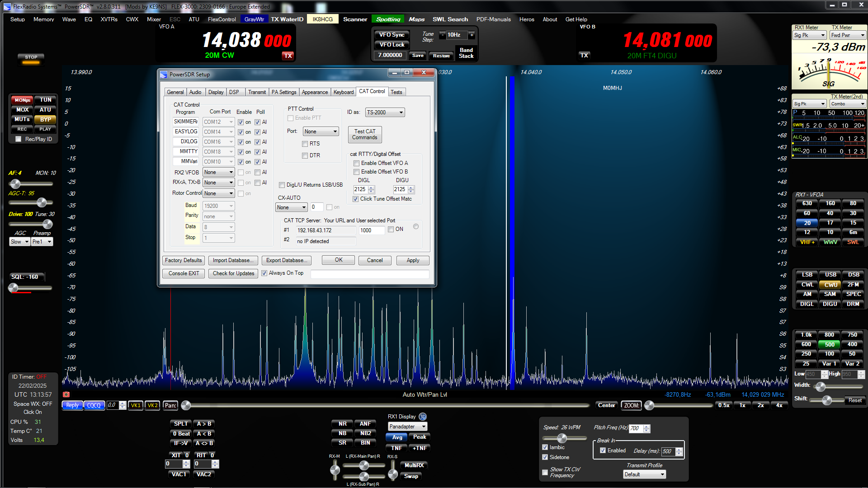
Task: Choose the 500 Hz filter button
Action: (x=830, y=344)
